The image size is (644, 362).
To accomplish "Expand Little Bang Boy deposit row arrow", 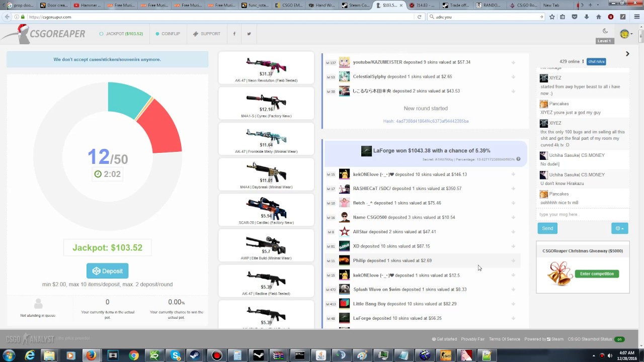I will click(x=513, y=304).
